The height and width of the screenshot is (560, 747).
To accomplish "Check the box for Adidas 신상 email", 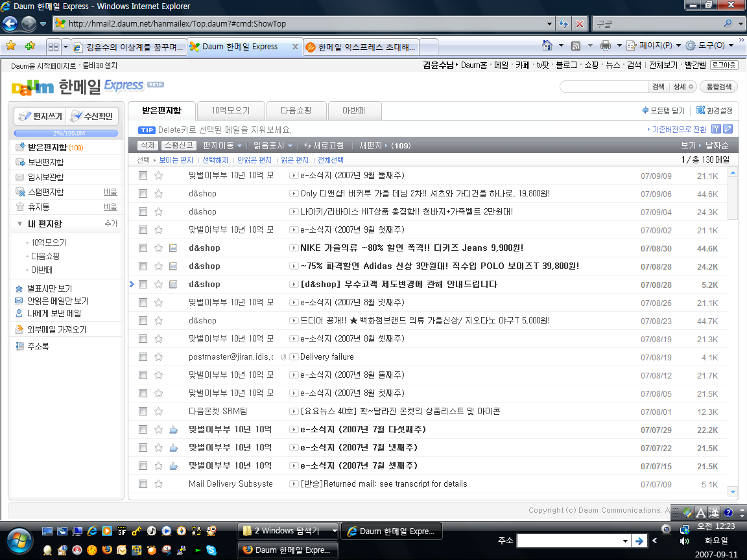I will click(x=143, y=266).
